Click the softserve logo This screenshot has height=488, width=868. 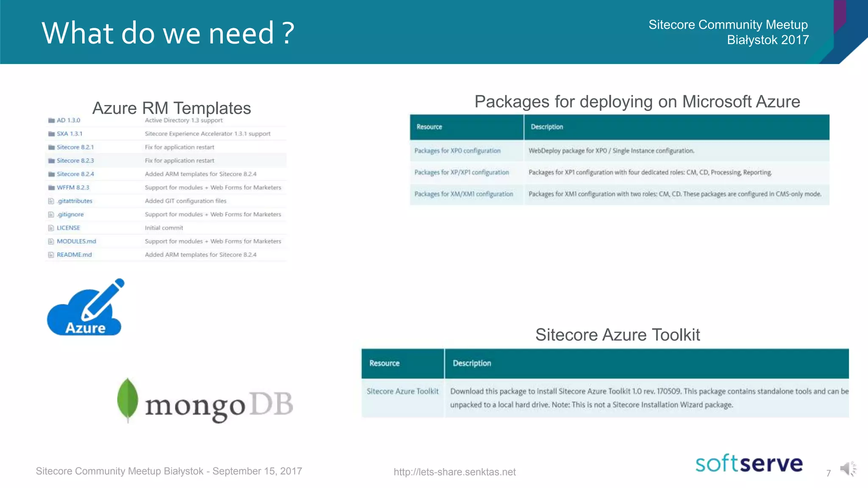[x=749, y=463]
